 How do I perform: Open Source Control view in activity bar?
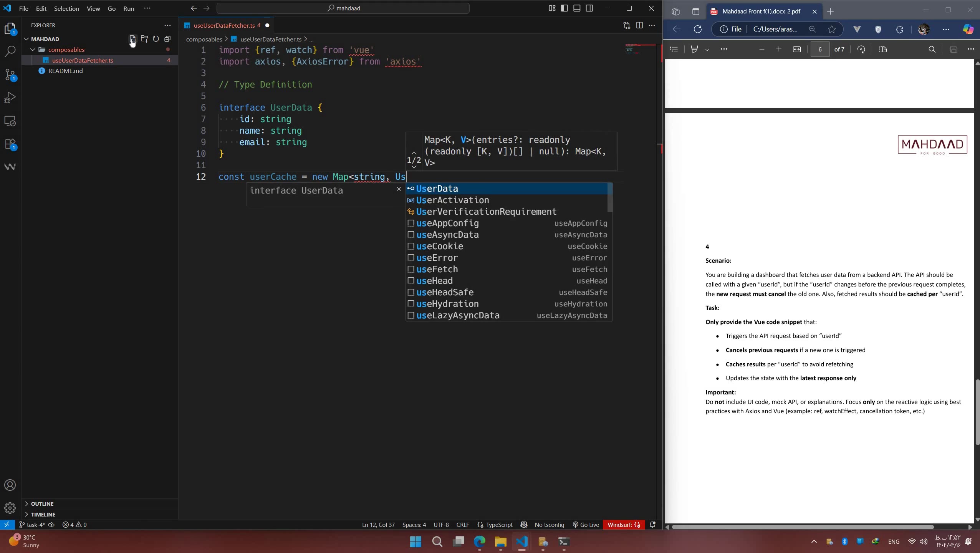(x=10, y=75)
